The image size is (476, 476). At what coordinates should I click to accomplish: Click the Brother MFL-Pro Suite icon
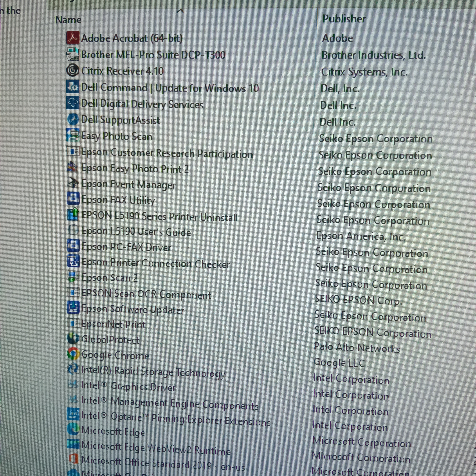[73, 54]
